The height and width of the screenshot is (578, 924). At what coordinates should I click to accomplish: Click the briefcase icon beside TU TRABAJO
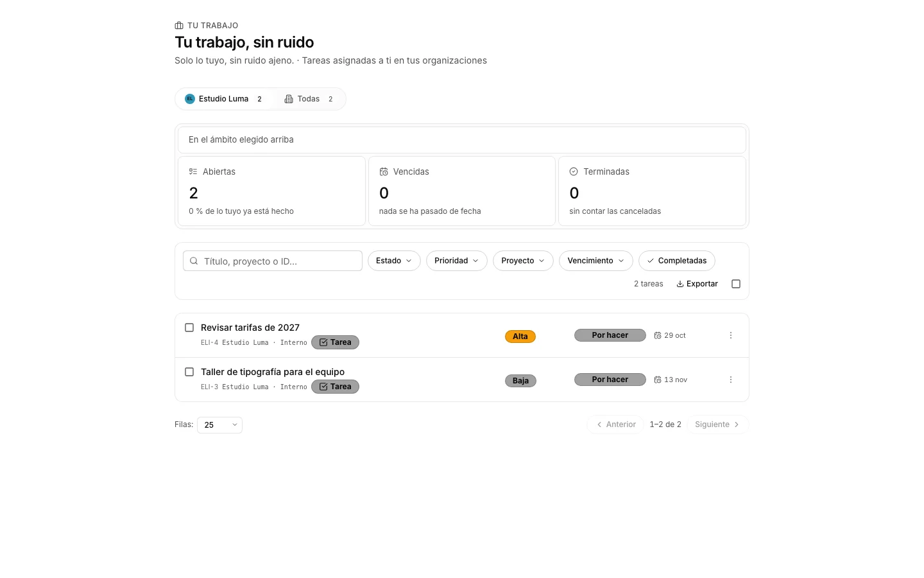click(179, 26)
